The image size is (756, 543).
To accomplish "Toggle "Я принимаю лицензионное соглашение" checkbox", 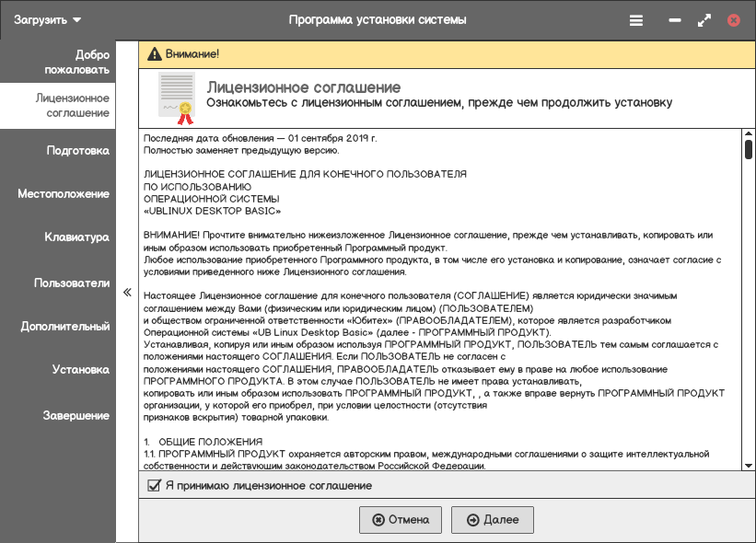I will [x=154, y=485].
